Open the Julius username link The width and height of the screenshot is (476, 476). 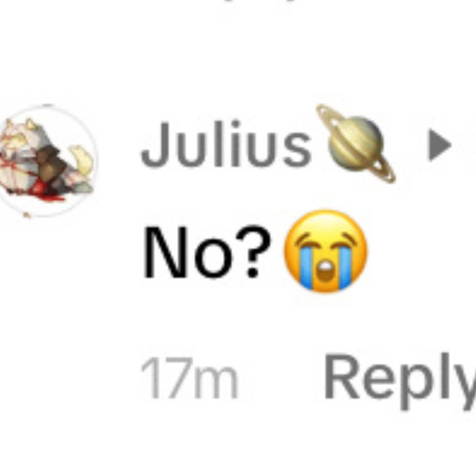226,144
